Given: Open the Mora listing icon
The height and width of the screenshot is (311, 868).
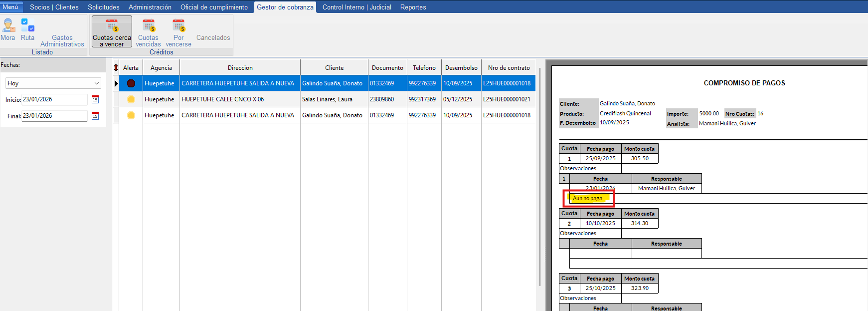Looking at the screenshot, I should pyautogui.click(x=8, y=26).
